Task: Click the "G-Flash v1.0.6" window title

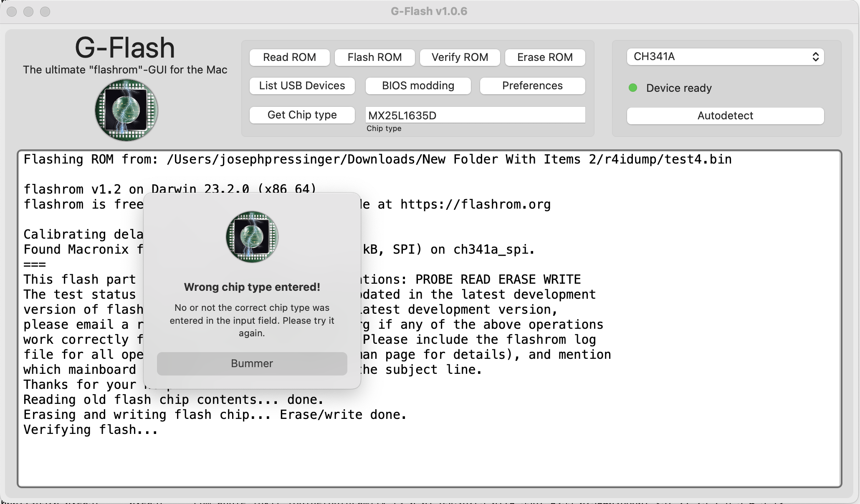Action: (x=429, y=11)
